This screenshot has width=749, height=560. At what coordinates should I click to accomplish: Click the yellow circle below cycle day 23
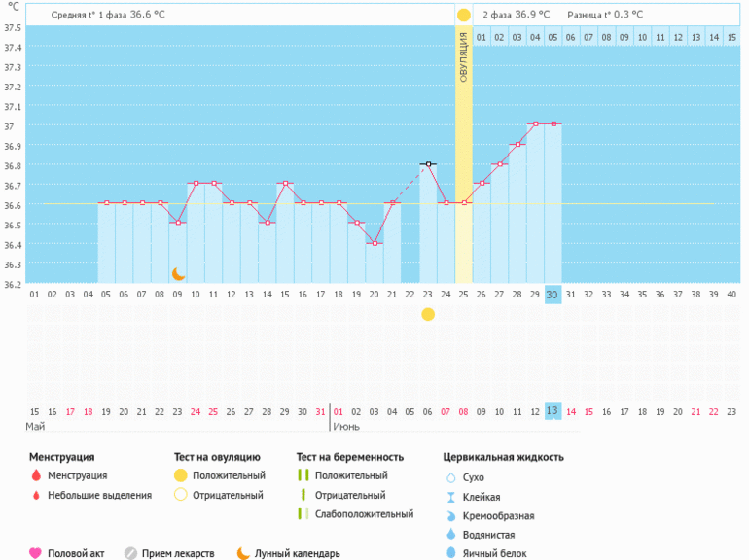point(428,314)
